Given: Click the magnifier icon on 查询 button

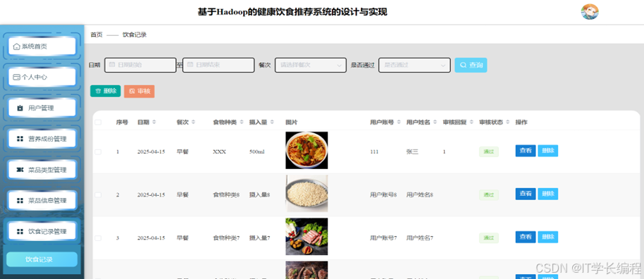Looking at the screenshot, I should 463,65.
